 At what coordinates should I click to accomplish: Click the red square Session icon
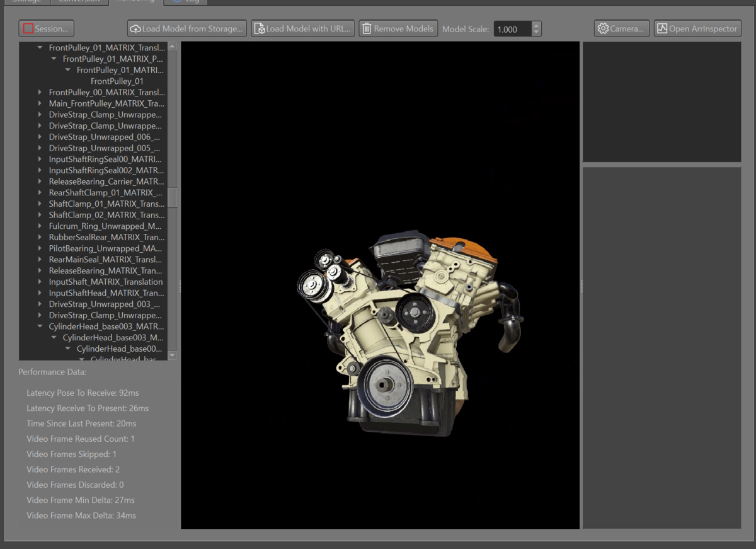coord(28,28)
